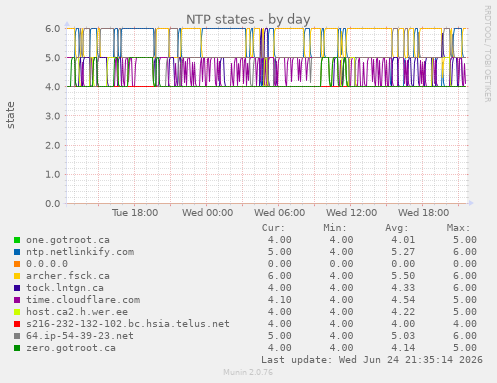Viewport: 497px width, 383px height.
Task: Click the 'Cur:' column header
Action: click(x=273, y=228)
